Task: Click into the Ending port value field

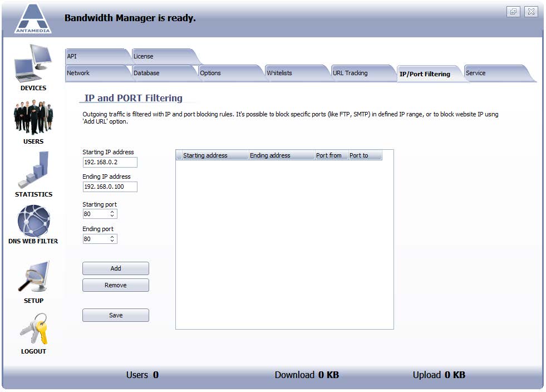Action: point(95,239)
